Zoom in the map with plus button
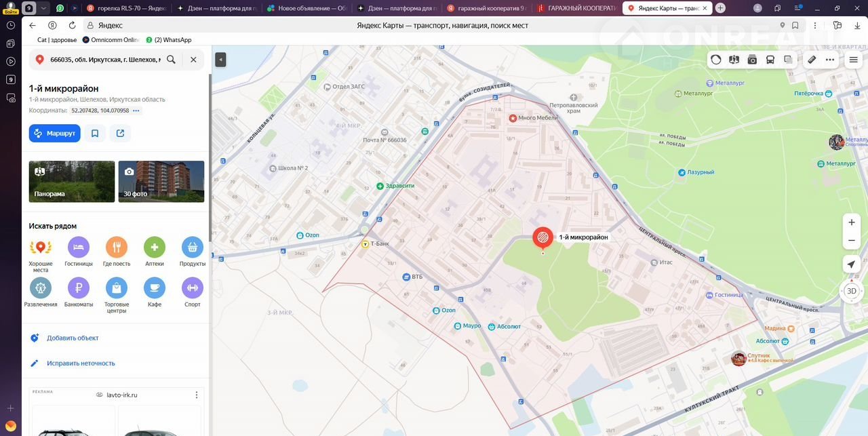Viewport: 868px width, 436px height. click(x=852, y=222)
